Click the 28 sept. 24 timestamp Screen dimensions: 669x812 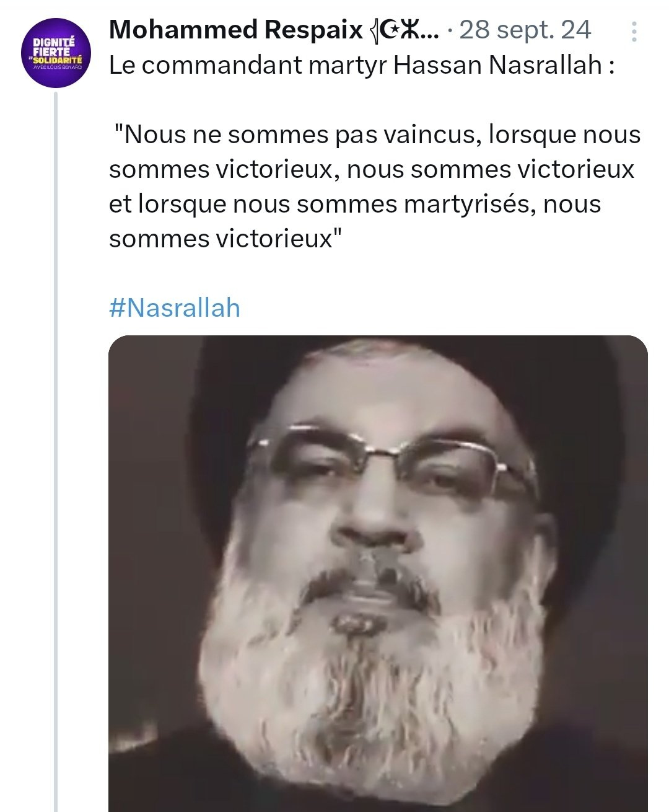(x=525, y=30)
